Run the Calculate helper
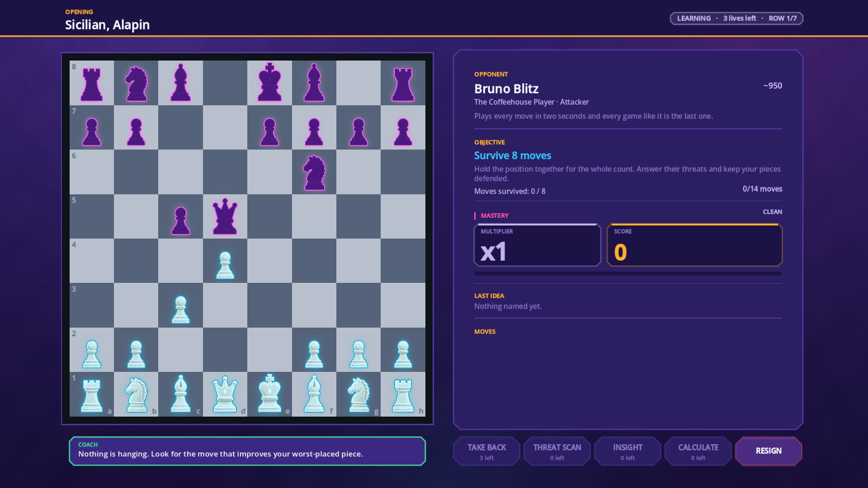 click(698, 451)
